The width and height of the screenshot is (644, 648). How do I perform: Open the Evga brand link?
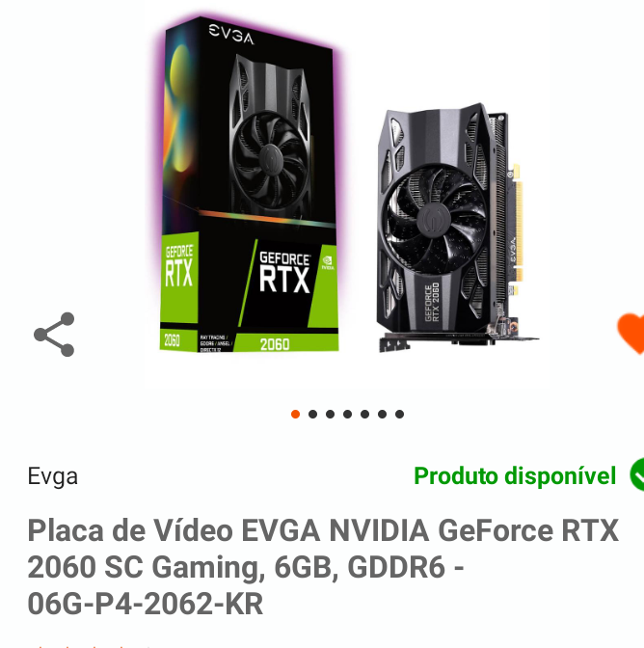tap(52, 476)
